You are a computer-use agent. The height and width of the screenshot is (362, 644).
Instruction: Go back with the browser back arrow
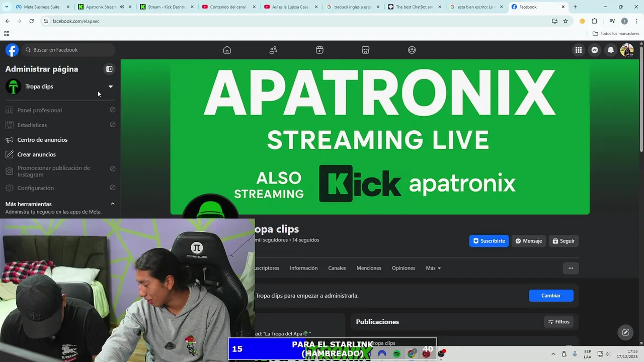[7, 21]
